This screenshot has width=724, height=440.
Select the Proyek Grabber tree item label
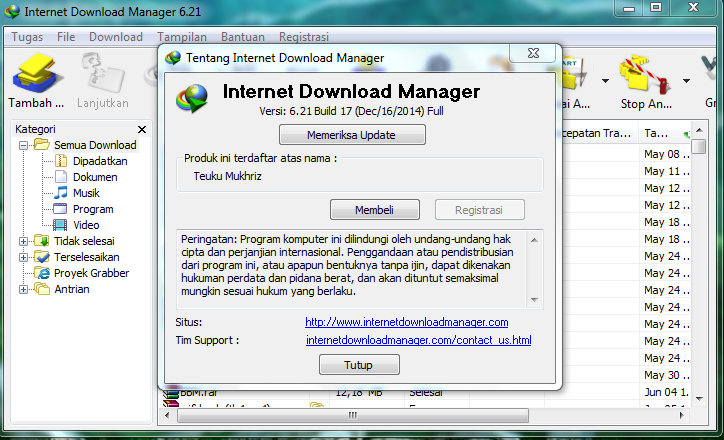coord(91,273)
